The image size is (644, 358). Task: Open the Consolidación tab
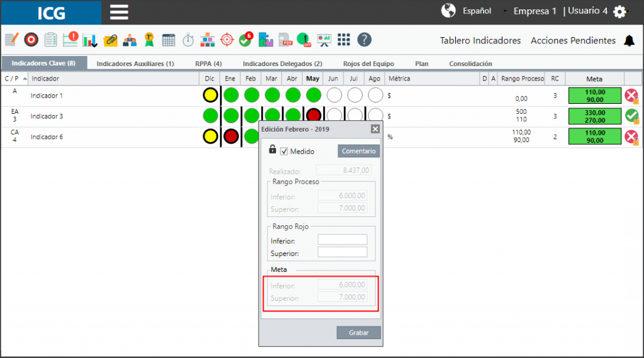click(470, 64)
